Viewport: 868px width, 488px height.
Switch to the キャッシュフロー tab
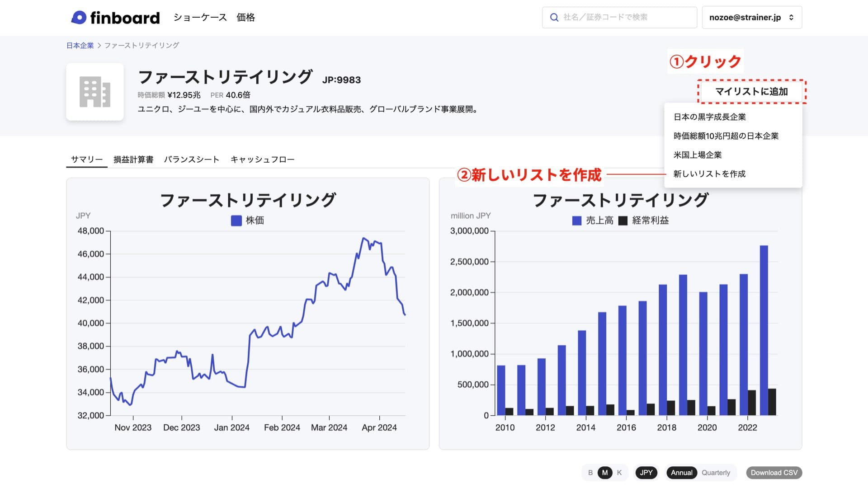[x=262, y=160]
